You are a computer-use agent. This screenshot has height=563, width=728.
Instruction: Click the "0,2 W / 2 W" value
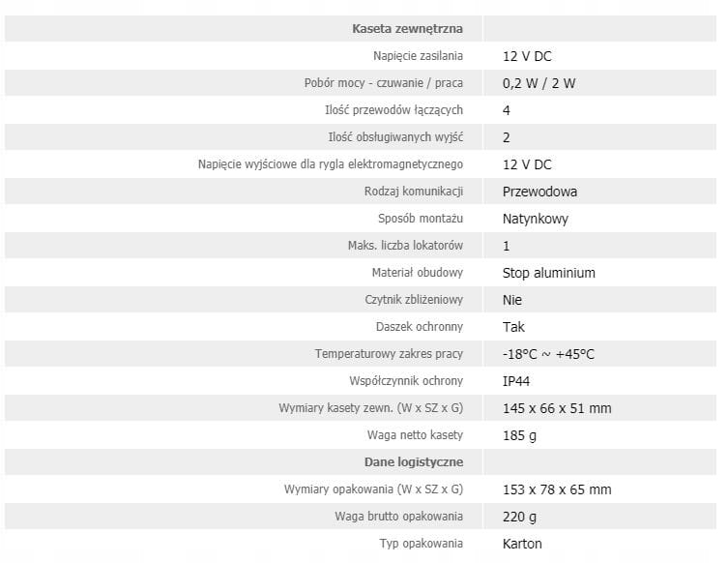(539, 83)
